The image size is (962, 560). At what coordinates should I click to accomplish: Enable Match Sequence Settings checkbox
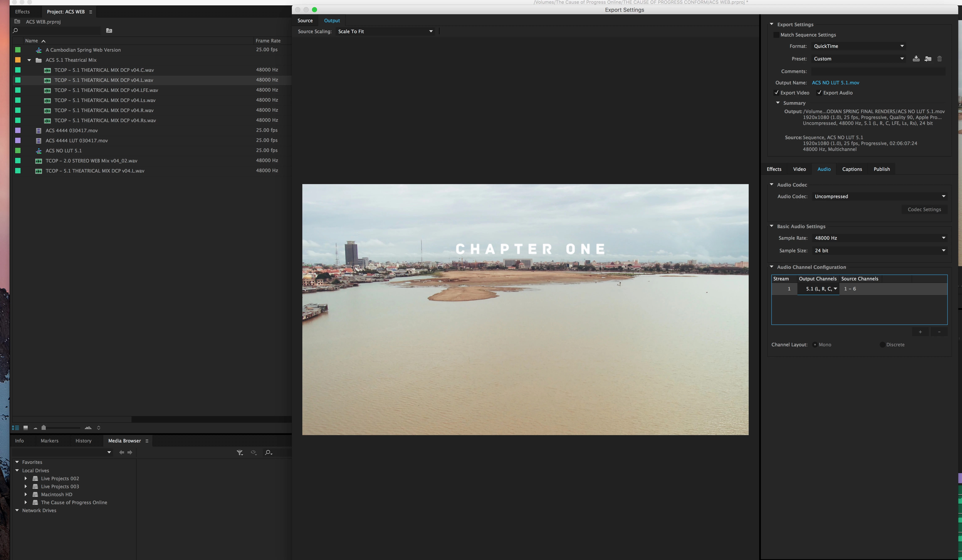coord(776,35)
